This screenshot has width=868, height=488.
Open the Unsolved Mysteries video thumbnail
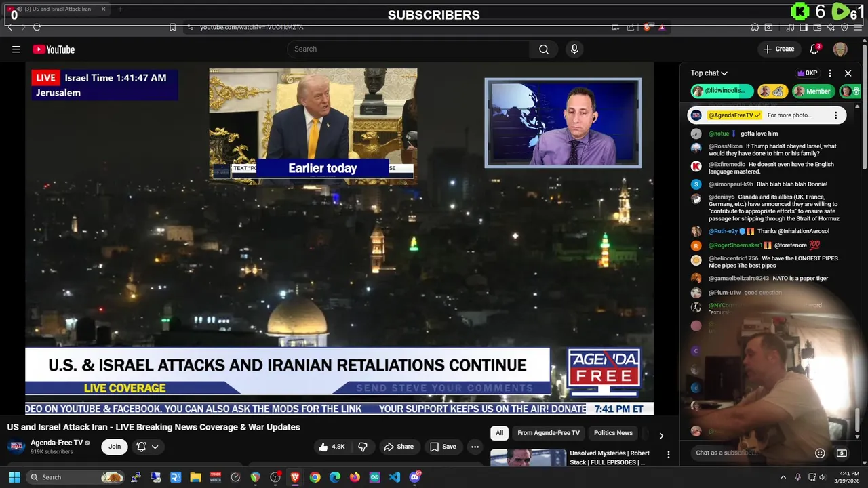click(528, 457)
